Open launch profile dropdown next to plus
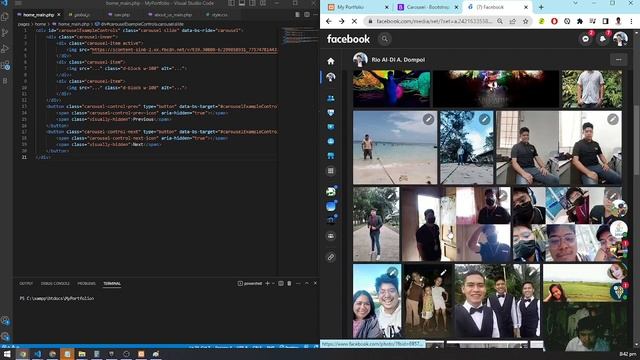 (273, 283)
